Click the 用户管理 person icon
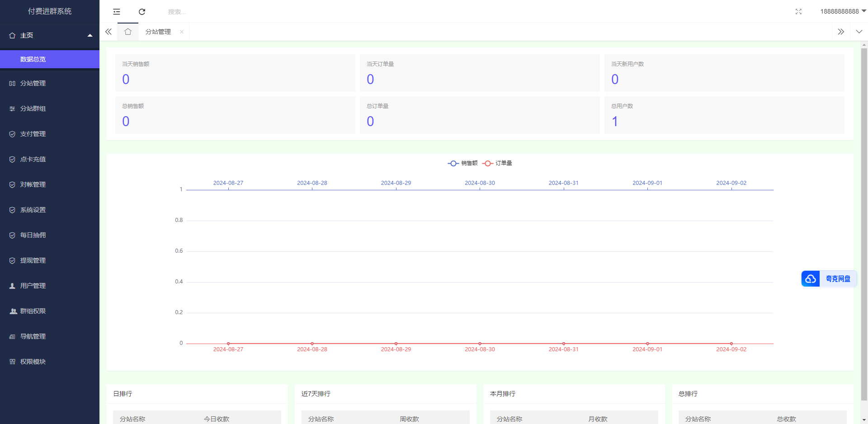 [x=12, y=286]
